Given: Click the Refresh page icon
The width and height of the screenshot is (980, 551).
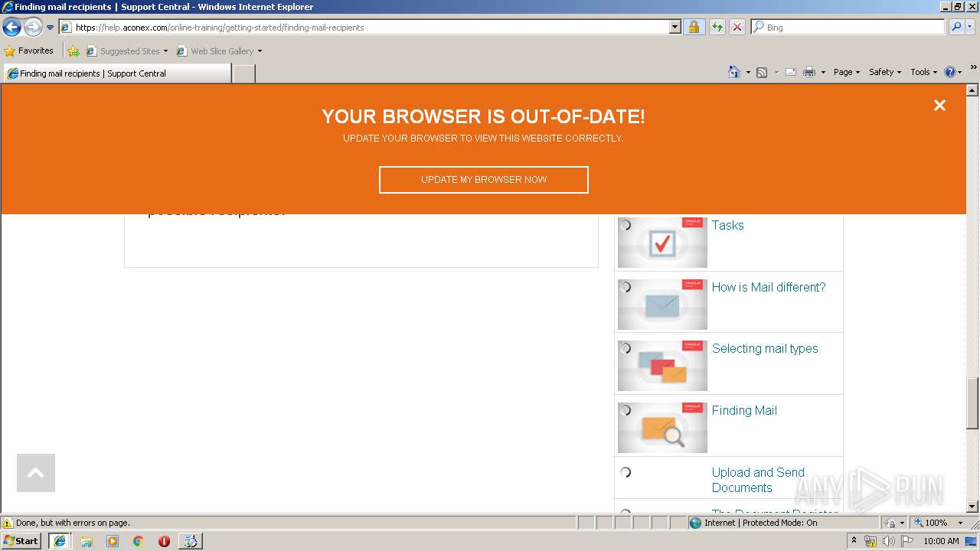Looking at the screenshot, I should click(x=717, y=27).
